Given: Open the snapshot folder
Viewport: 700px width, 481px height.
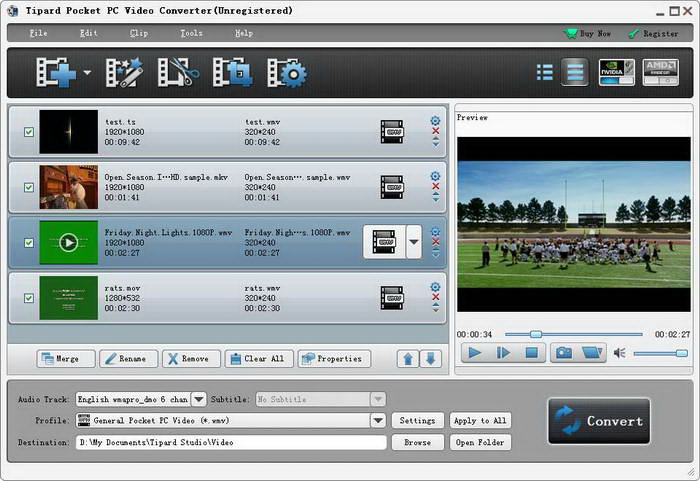Looking at the screenshot, I should pyautogui.click(x=592, y=353).
